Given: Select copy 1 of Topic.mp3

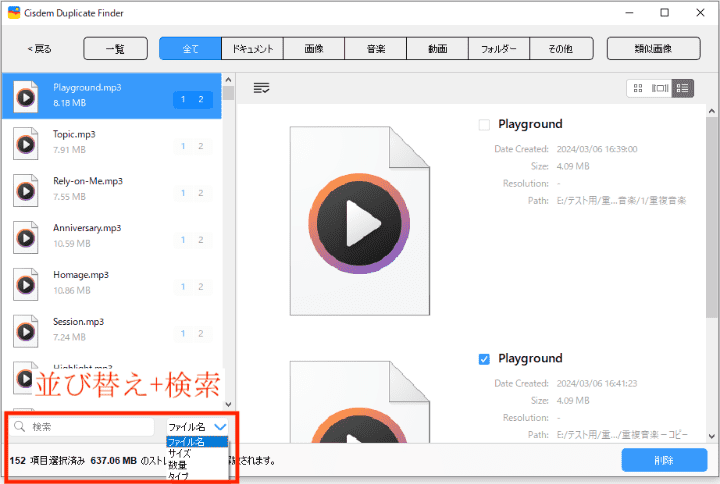Looking at the screenshot, I should tap(183, 146).
